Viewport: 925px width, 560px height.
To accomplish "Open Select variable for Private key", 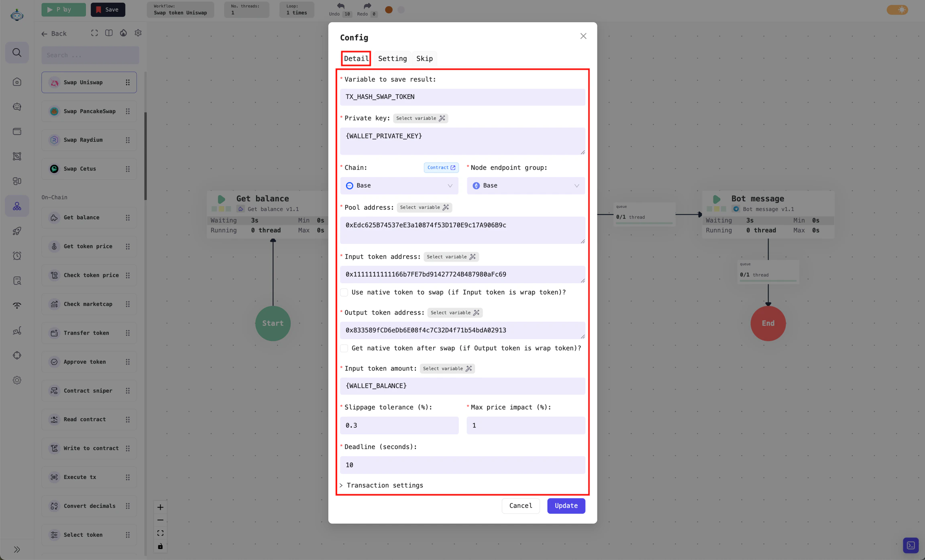I will (x=420, y=118).
